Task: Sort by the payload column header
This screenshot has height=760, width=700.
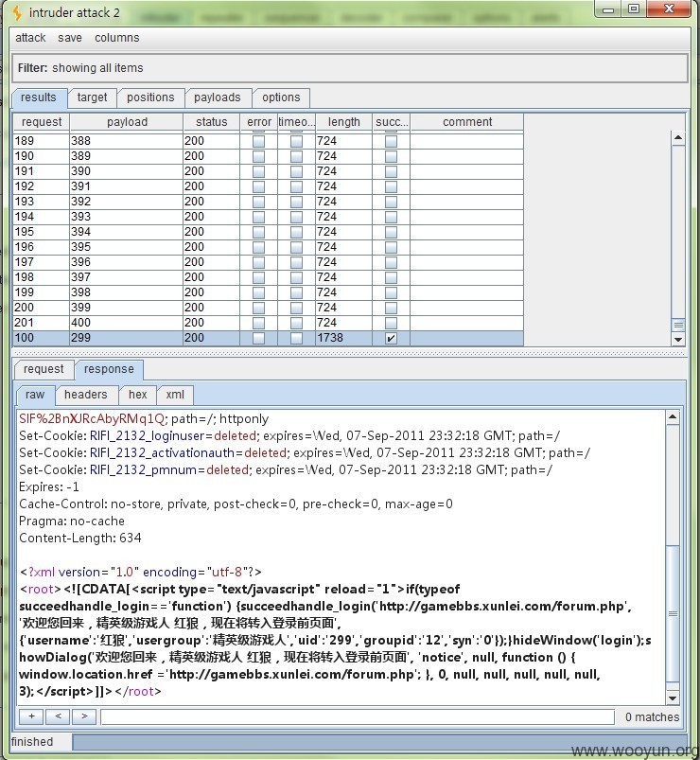Action: [127, 122]
